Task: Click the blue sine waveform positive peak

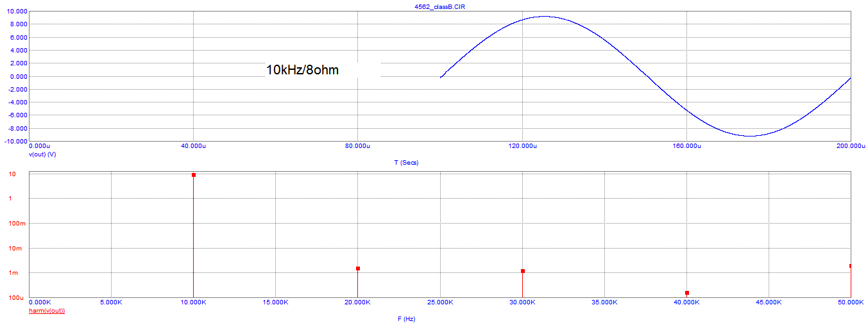Action: [x=543, y=17]
